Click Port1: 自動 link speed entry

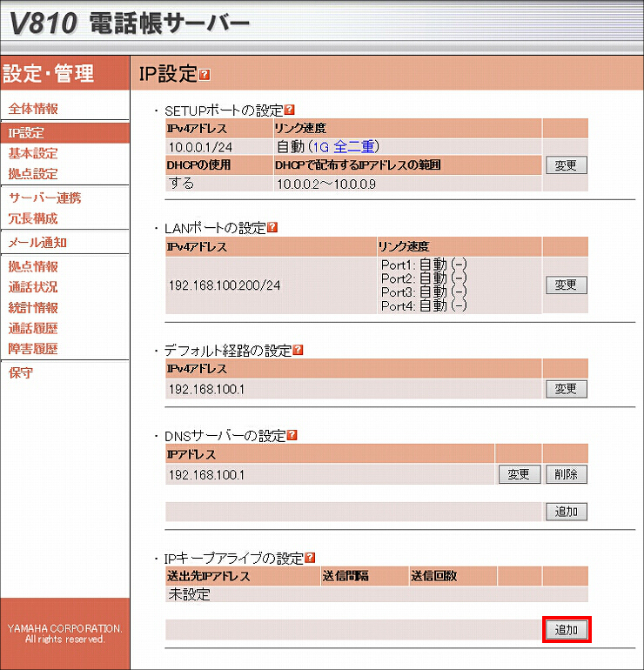coord(424,265)
